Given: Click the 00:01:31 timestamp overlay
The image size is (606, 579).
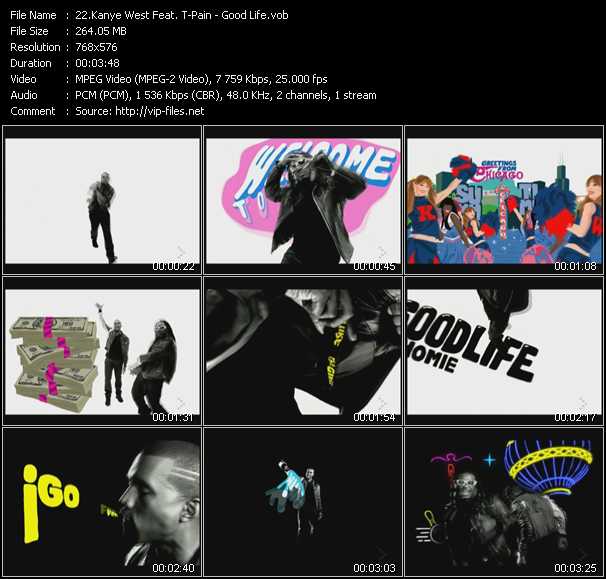Looking at the screenshot, I should (173, 417).
